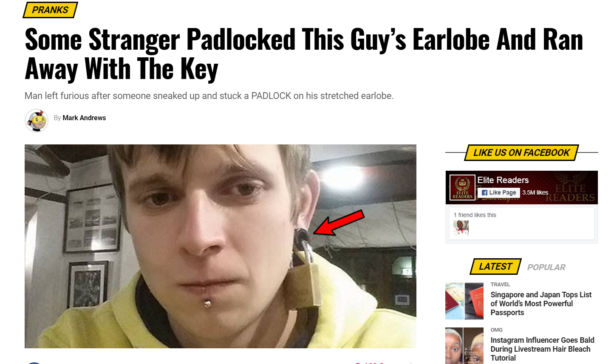Click the OMG category label
The image size is (614, 364).
tap(496, 330)
